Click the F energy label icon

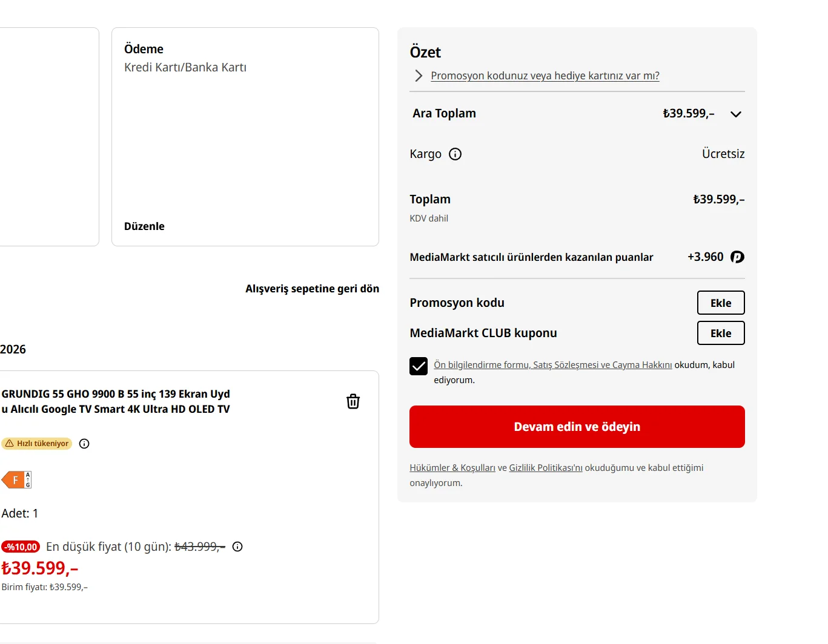16,480
